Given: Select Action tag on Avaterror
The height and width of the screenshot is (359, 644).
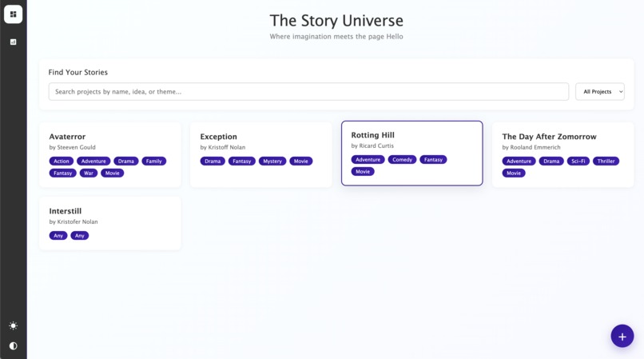Looking at the screenshot, I should point(62,162).
